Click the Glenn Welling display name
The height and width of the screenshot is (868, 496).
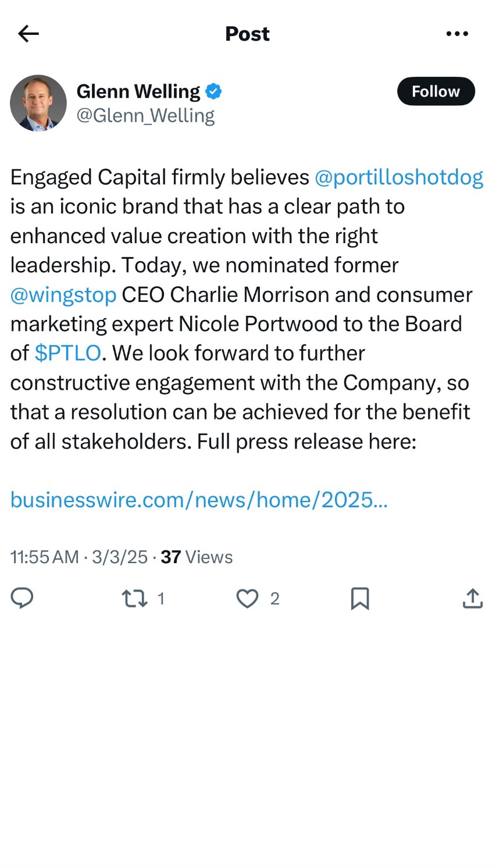(138, 91)
